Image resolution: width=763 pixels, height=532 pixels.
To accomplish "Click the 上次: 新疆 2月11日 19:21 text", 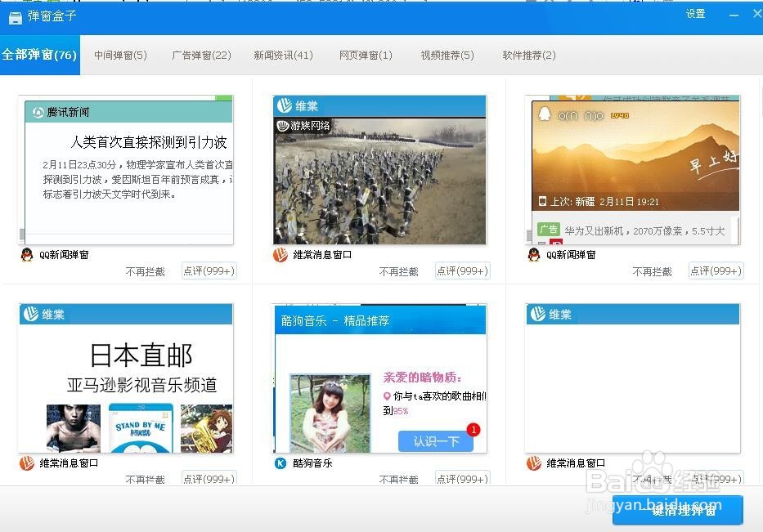I will point(604,202).
